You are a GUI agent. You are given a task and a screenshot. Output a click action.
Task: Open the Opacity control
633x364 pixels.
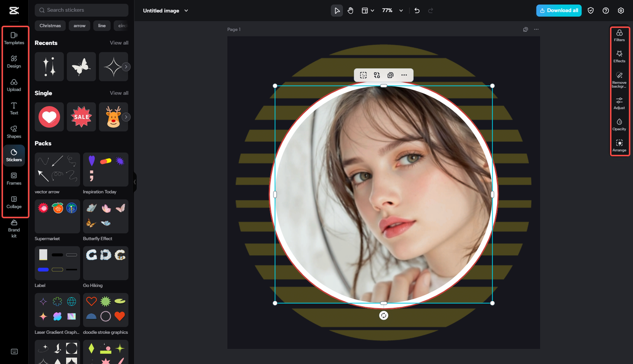(x=619, y=124)
